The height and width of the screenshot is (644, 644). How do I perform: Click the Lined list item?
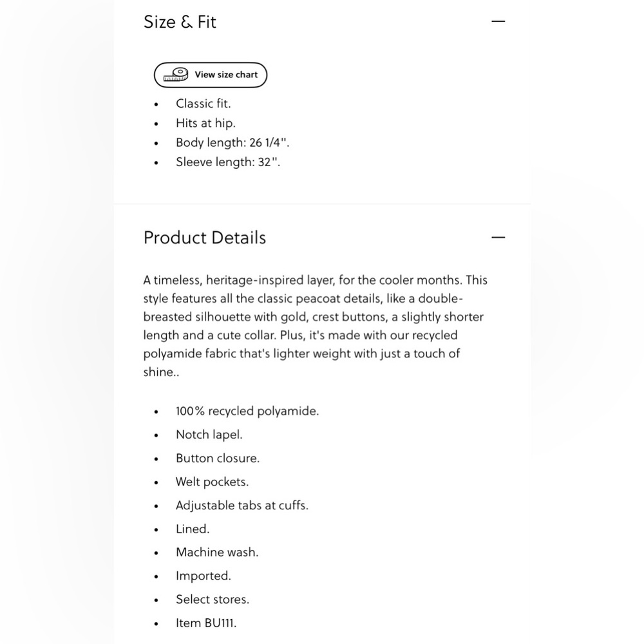193,529
